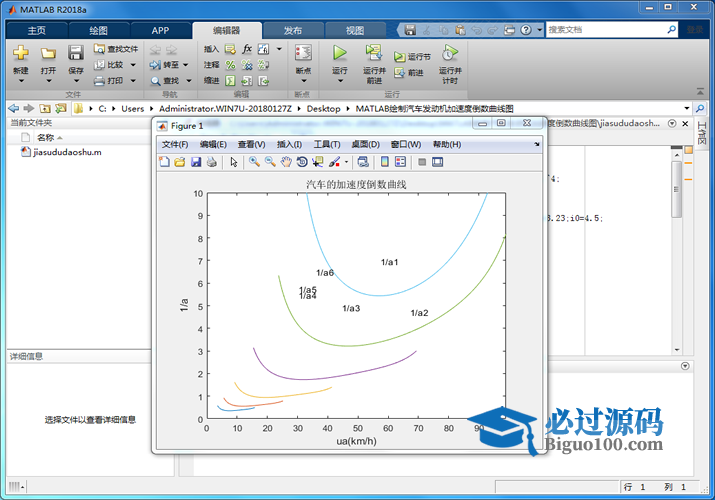Switch to the Plots (绘图) ribbon tab
The width and height of the screenshot is (715, 500).
click(x=99, y=30)
